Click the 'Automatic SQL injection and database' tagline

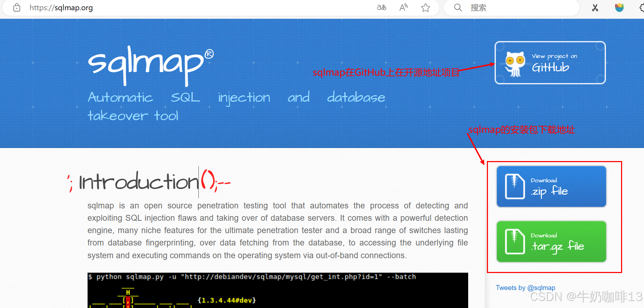236,97
